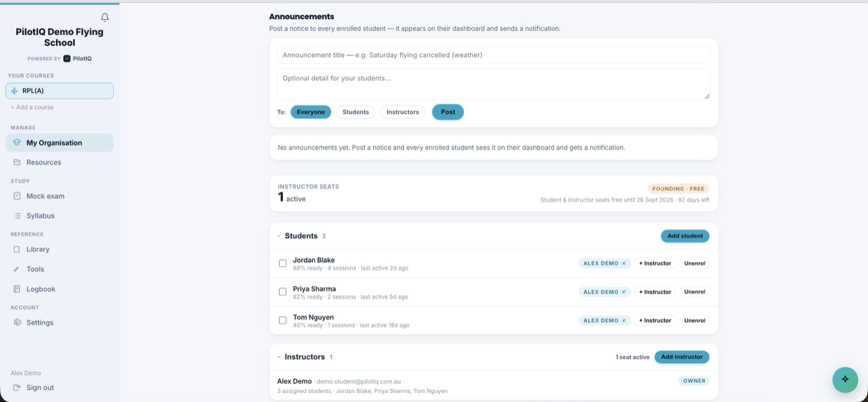Click the Syllabus list icon
The image size is (868, 402).
tap(17, 216)
